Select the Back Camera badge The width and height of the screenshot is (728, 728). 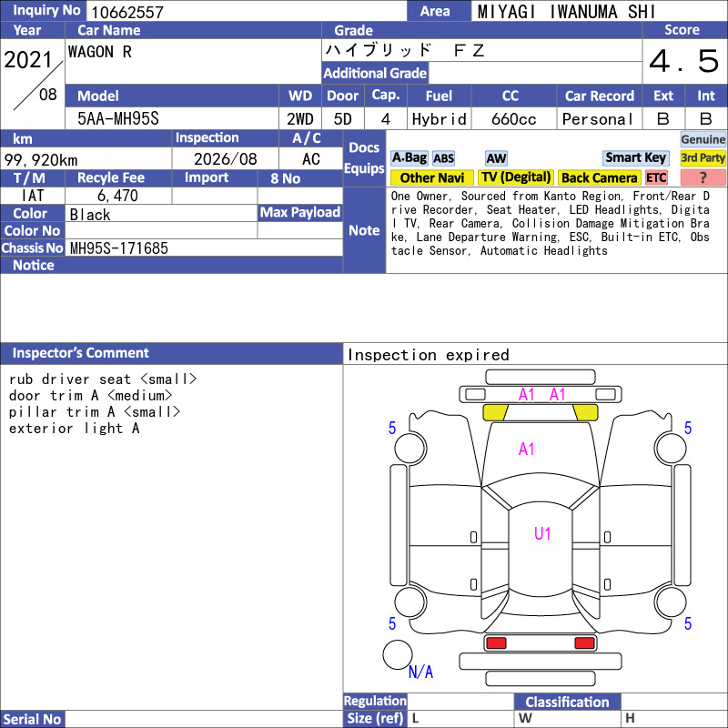click(x=599, y=177)
